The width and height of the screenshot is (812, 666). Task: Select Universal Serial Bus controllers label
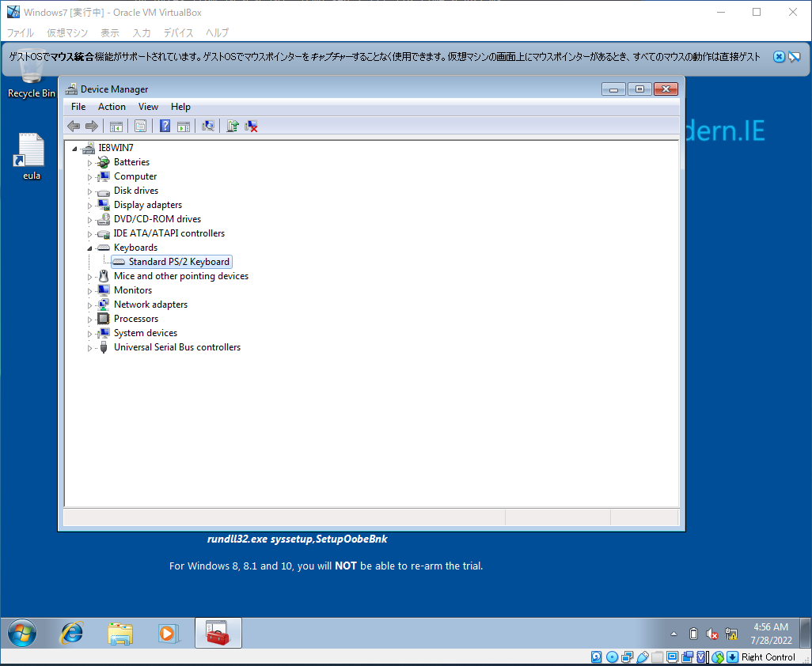coord(177,347)
